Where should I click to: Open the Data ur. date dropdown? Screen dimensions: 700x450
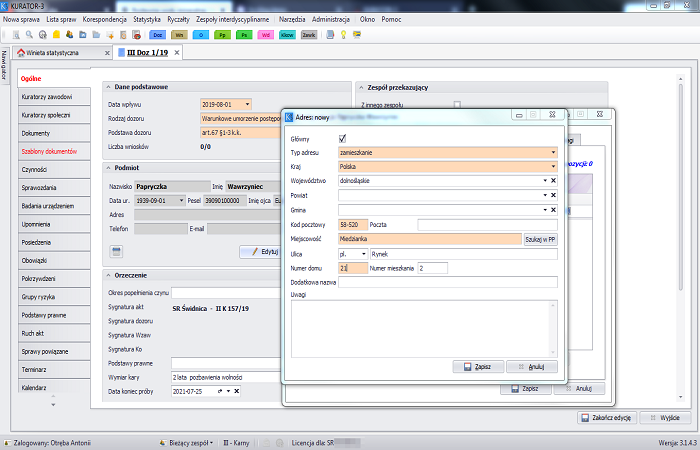click(181, 200)
